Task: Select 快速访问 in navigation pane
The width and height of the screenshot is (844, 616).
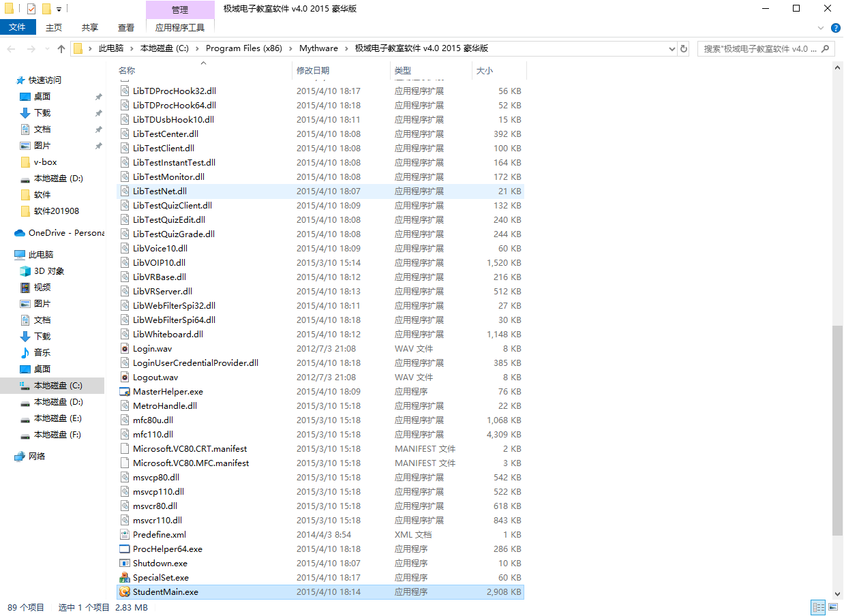Action: pyautogui.click(x=45, y=80)
